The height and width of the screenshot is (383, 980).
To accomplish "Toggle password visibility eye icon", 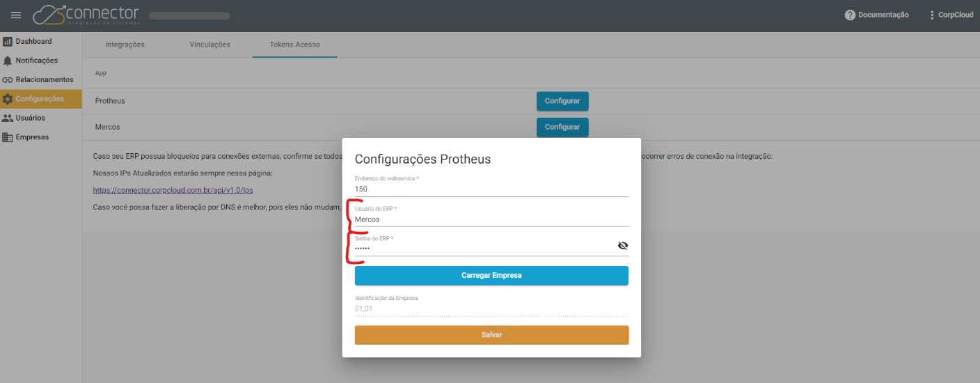I will (623, 246).
